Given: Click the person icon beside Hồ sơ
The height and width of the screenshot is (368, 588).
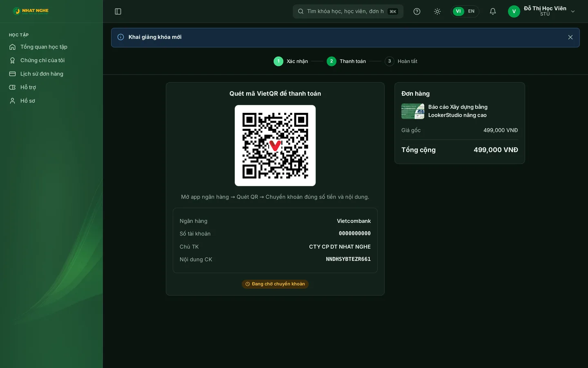Looking at the screenshot, I should click(x=13, y=101).
